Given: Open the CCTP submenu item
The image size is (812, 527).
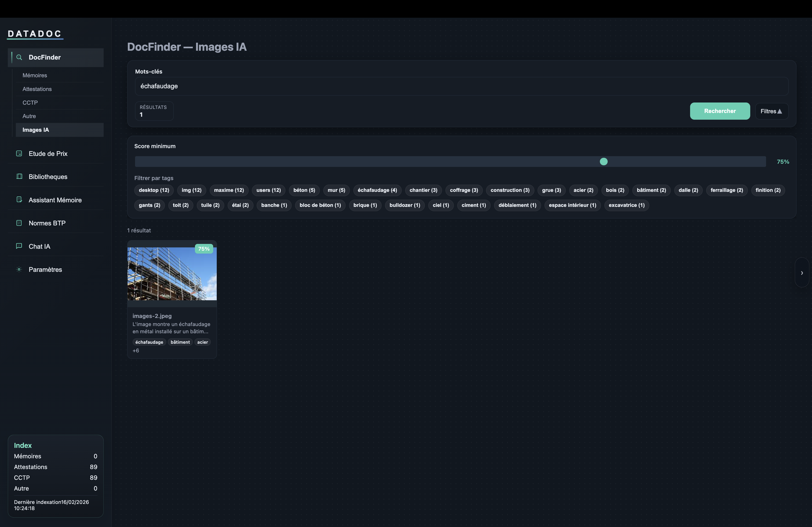Looking at the screenshot, I should click(30, 103).
